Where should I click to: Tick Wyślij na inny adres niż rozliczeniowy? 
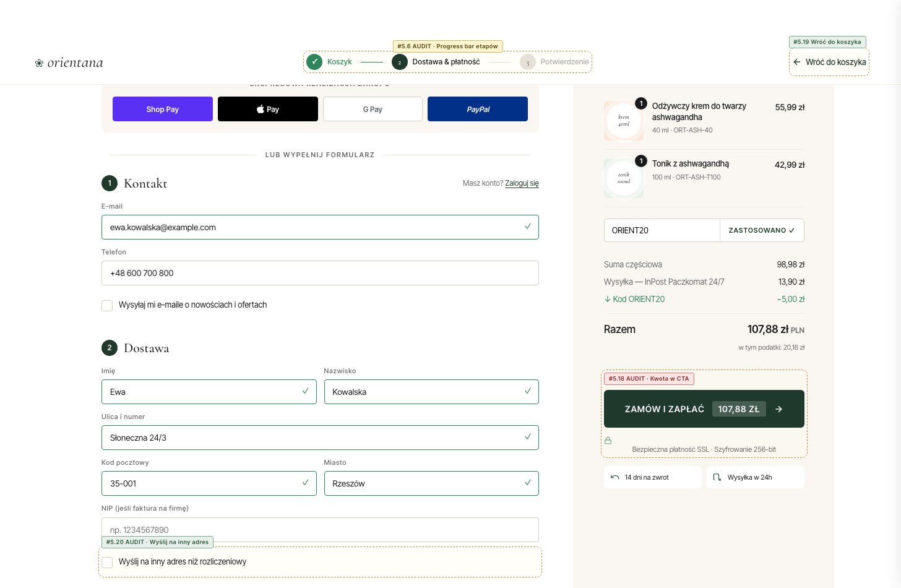107,563
